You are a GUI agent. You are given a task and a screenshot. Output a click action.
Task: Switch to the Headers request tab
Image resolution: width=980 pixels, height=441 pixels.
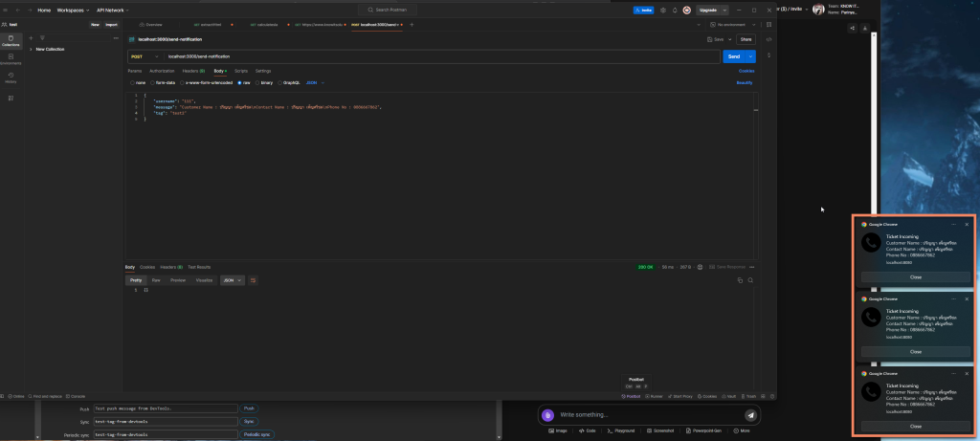[192, 71]
